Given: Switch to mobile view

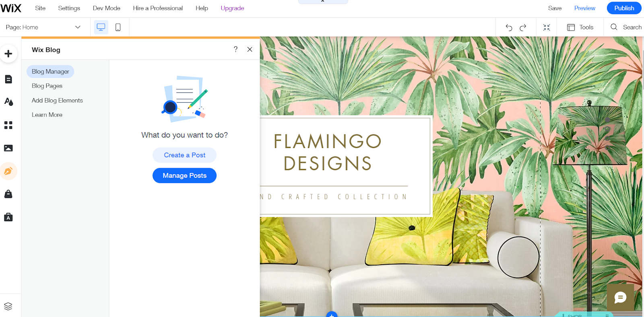Looking at the screenshot, I should pyautogui.click(x=118, y=27).
